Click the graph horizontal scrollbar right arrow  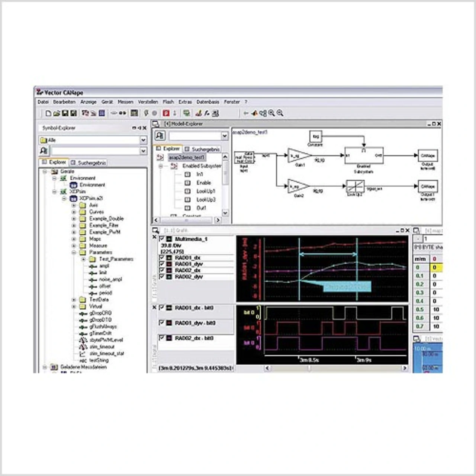pyautogui.click(x=404, y=368)
